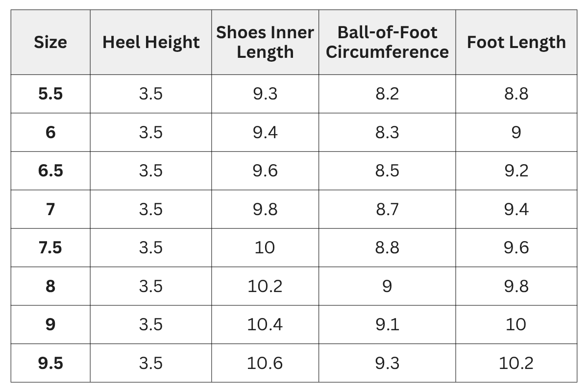Click heel height cell for size 8
Viewport: 588px width, 392px height.
[x=151, y=286]
